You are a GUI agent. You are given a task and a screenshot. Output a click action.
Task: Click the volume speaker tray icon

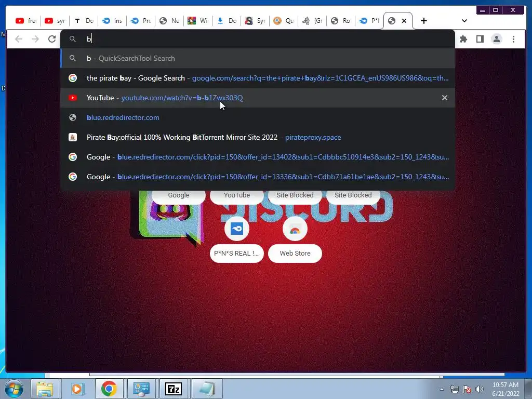click(x=480, y=389)
